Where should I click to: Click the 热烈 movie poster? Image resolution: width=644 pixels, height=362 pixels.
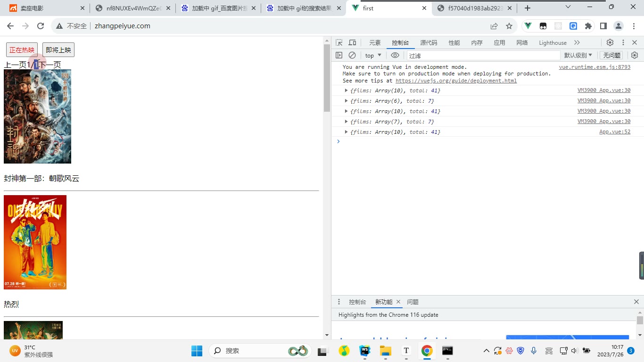35,242
